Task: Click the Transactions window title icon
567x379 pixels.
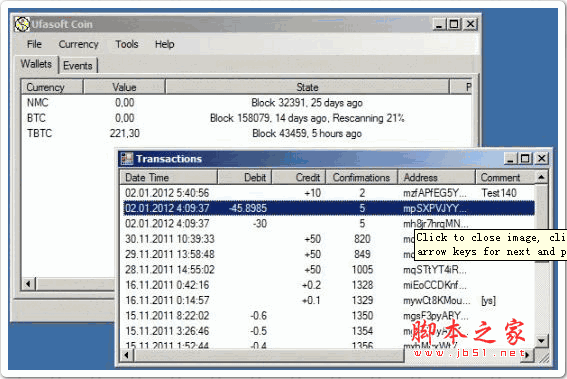Action: coord(127,159)
